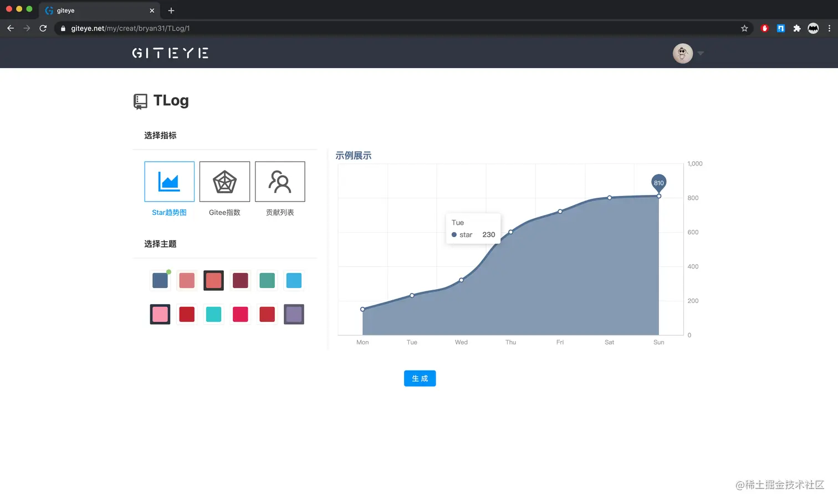The width and height of the screenshot is (838, 504).
Task: Click the TLog title text
Action: (x=171, y=101)
